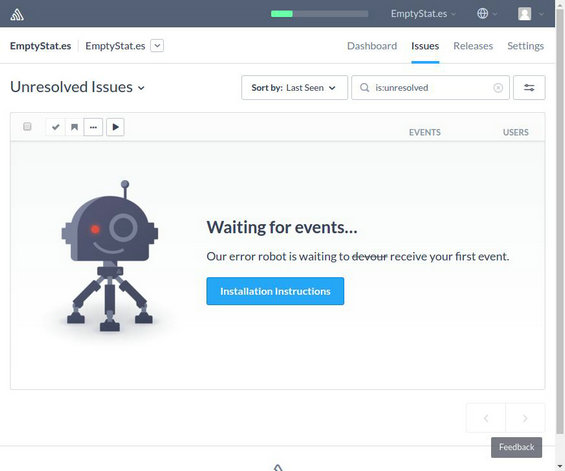
Task: Open the globe language menu
Action: [487, 14]
